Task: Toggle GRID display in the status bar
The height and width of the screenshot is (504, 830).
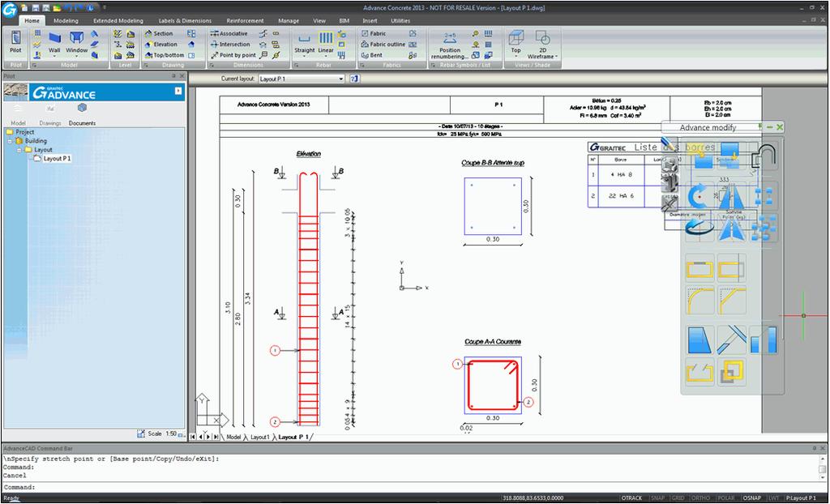Action: [x=678, y=498]
